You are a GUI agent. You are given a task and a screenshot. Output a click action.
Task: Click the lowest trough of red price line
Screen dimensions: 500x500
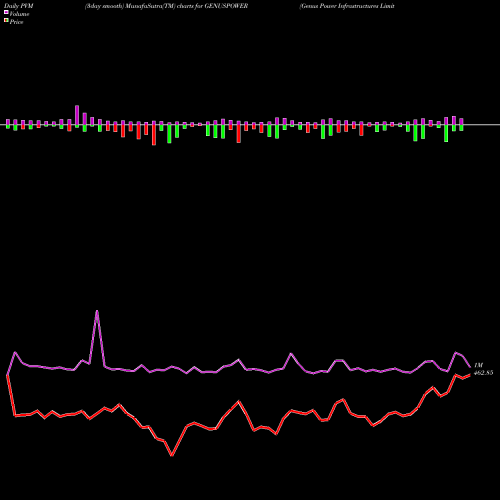click(x=172, y=455)
